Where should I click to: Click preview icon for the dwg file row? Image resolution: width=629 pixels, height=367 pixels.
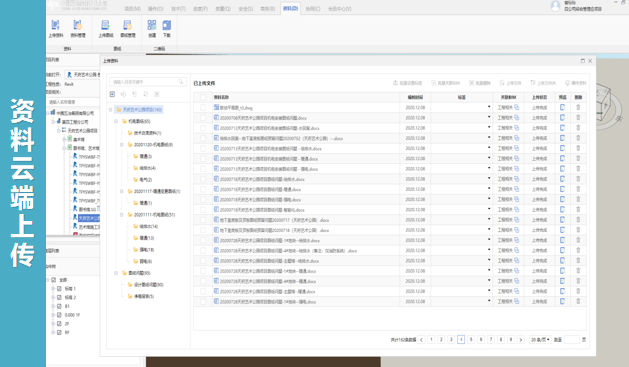[562, 107]
